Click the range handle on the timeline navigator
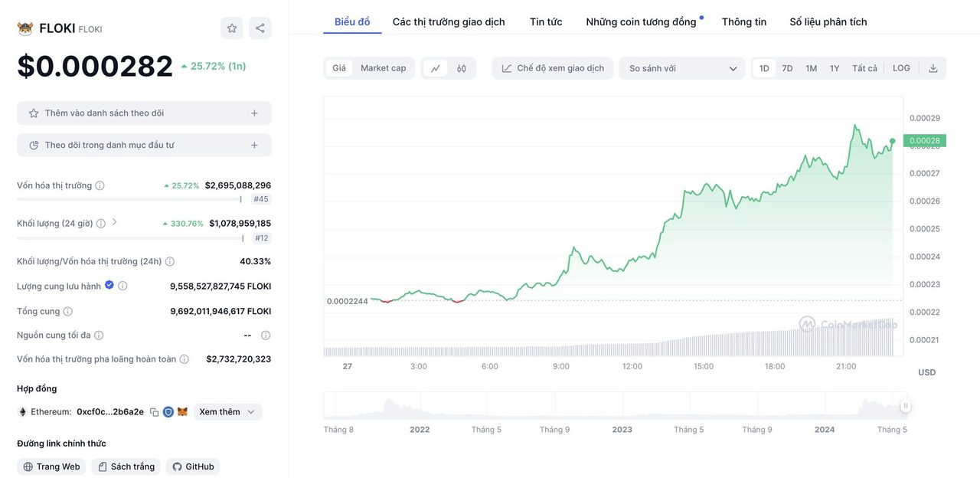980x478 pixels. point(906,406)
